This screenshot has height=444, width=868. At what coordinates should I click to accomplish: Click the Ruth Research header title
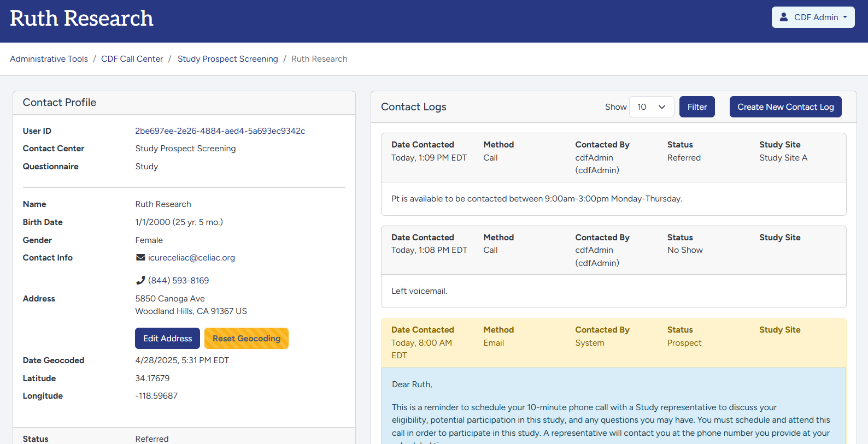[81, 19]
